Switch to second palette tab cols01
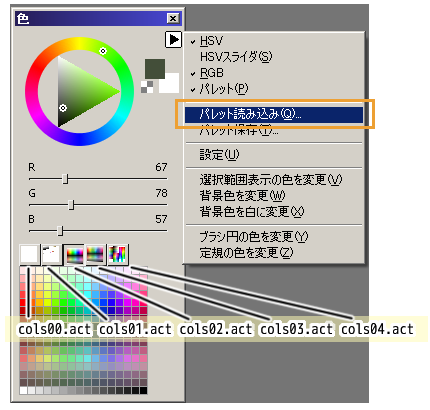The width and height of the screenshot is (430, 410). [x=52, y=254]
